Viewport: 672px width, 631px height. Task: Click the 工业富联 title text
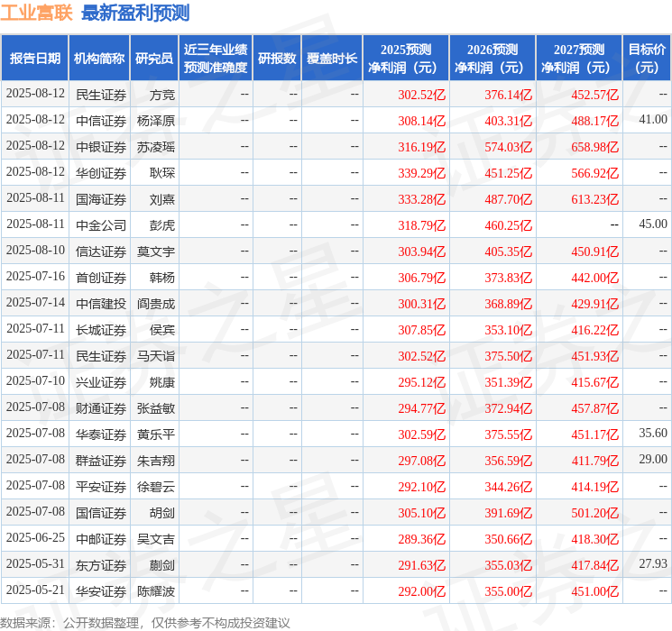pos(36,13)
